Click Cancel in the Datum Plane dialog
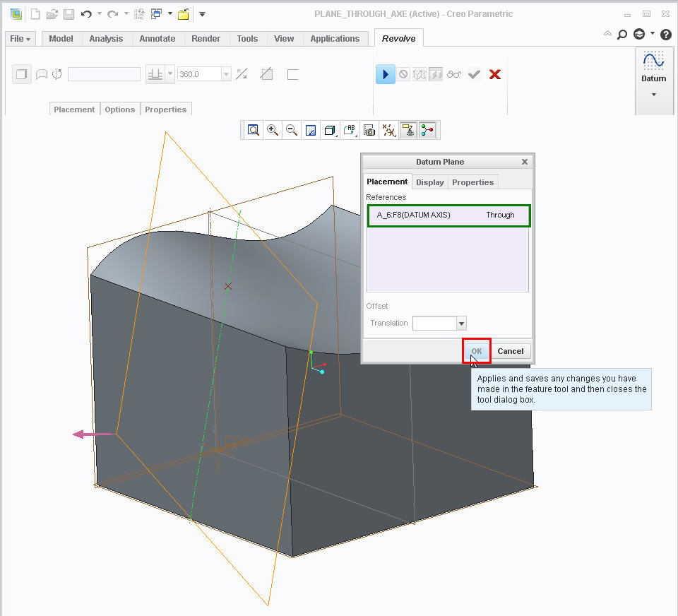Image resolution: width=678 pixels, height=616 pixels. (x=510, y=351)
